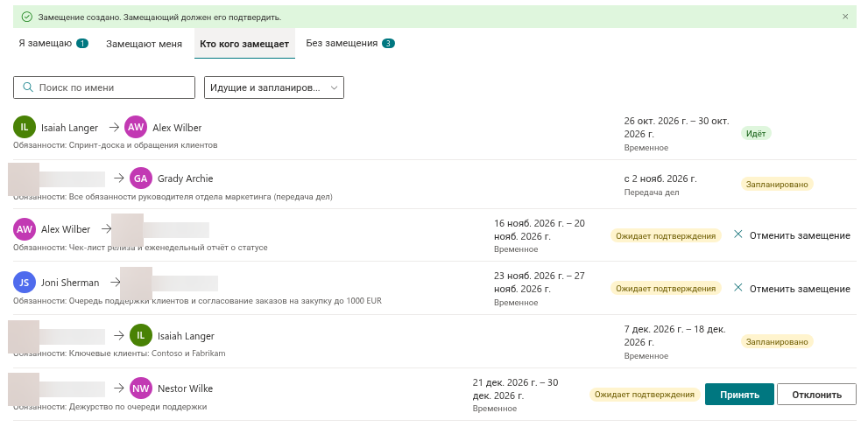
Task: Click 'Ожидает подтверждения' badge in Nestor Wilke row
Action: [x=645, y=395]
